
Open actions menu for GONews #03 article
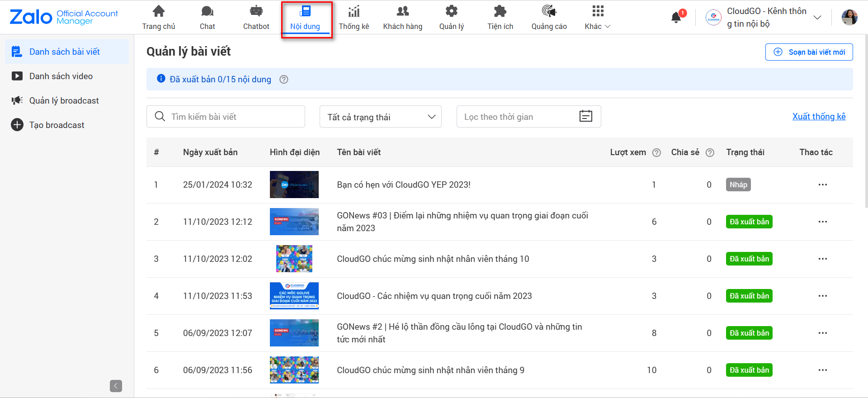pos(823,222)
